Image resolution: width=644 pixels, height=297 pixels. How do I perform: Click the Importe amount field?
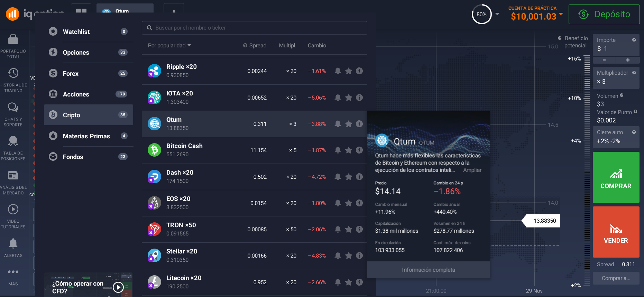(x=616, y=45)
